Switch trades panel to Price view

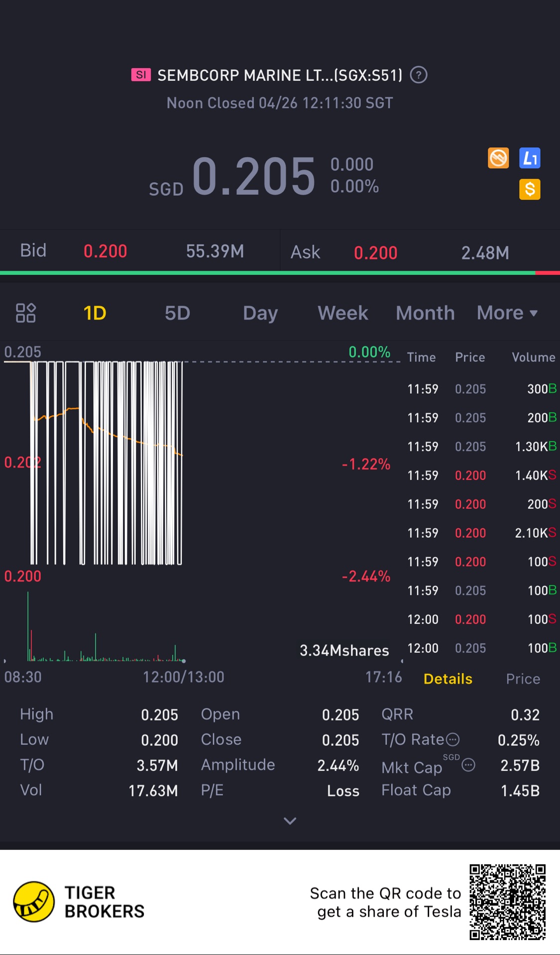coord(523,679)
